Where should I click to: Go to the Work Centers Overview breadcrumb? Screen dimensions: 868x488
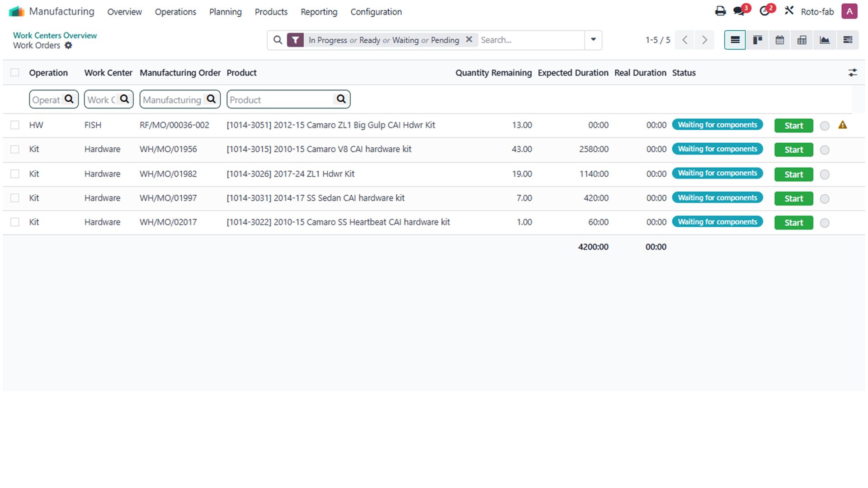tap(55, 35)
